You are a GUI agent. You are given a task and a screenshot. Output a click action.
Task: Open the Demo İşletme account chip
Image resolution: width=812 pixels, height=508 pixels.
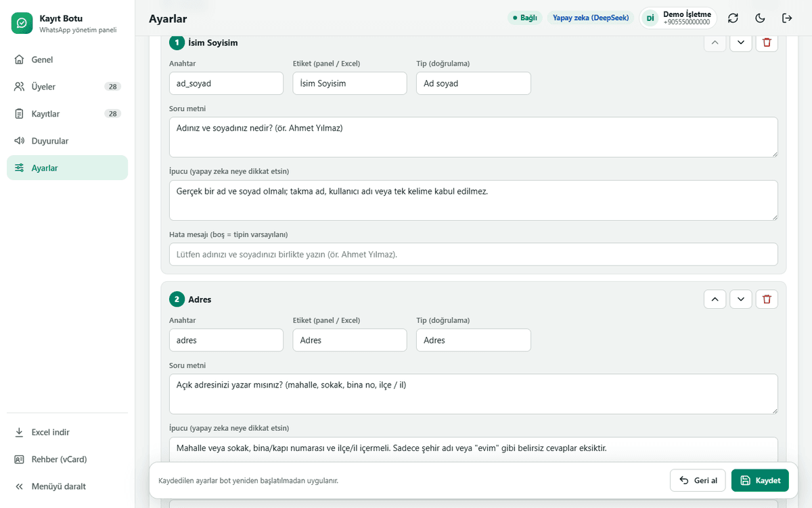point(678,18)
